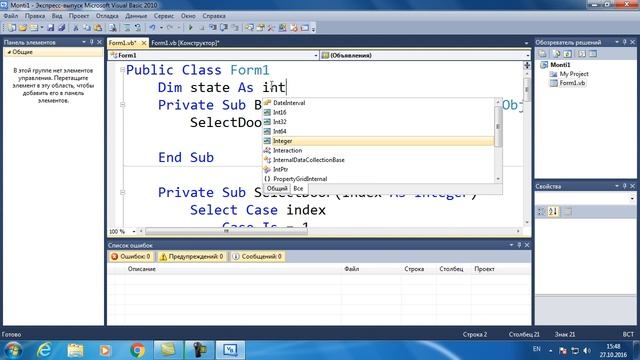Click the categorized view icon in Properties panel
The width and height of the screenshot is (640, 360).
click(541, 211)
